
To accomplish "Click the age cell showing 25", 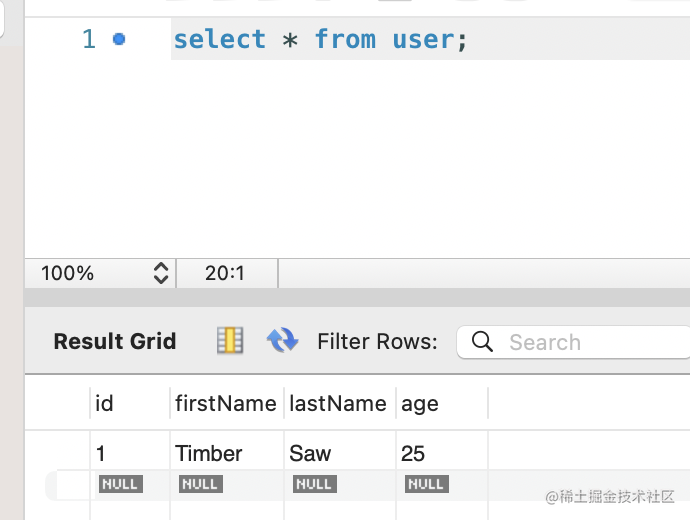I will pyautogui.click(x=413, y=453).
